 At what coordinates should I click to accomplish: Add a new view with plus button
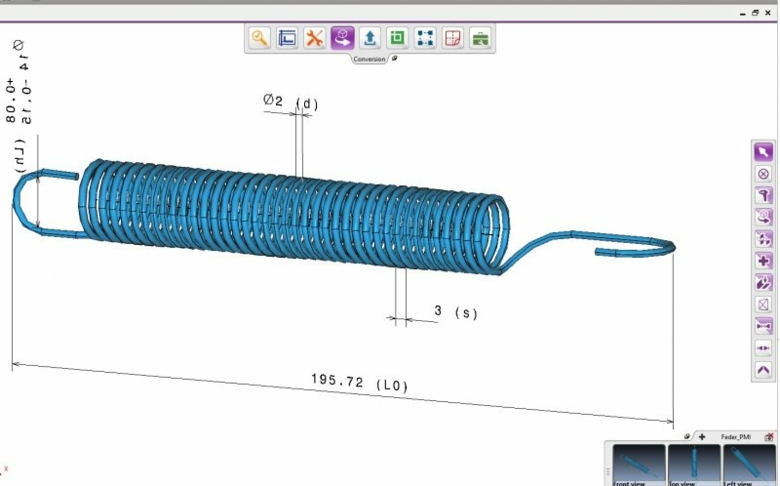pos(702,437)
